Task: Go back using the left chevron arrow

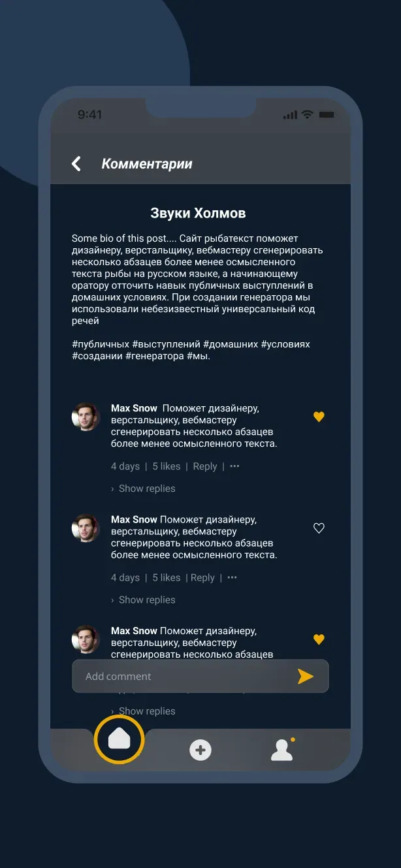Action: click(x=76, y=164)
